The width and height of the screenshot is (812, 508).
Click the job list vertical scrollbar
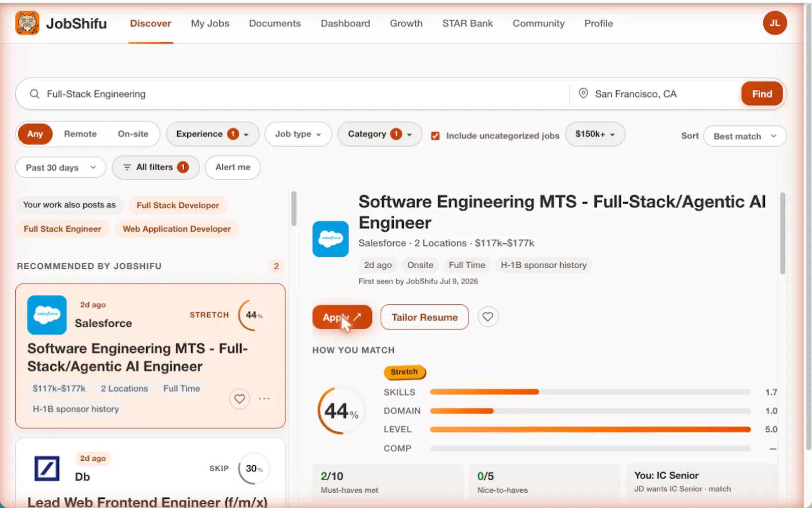294,208
